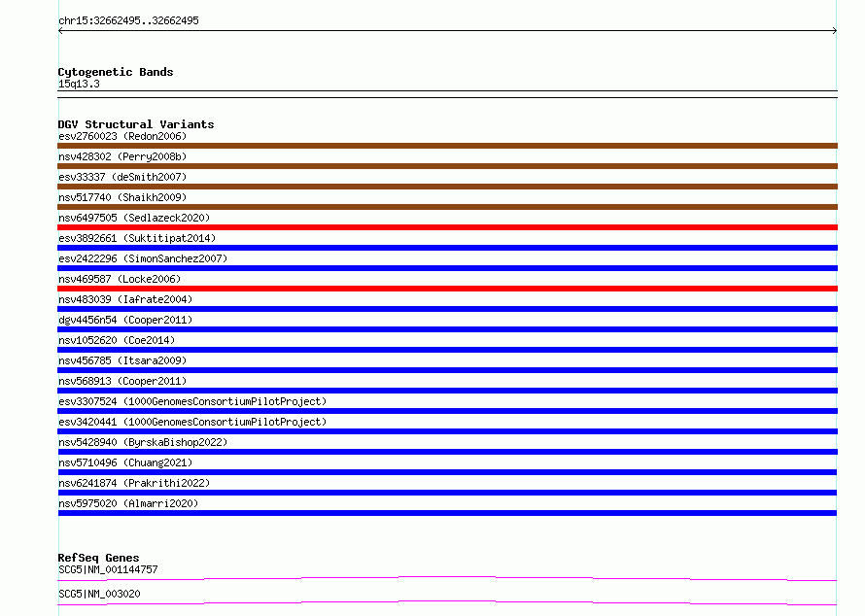Click the blue bar under nsv5710496
The width and height of the screenshot is (865, 616).
[x=447, y=472]
